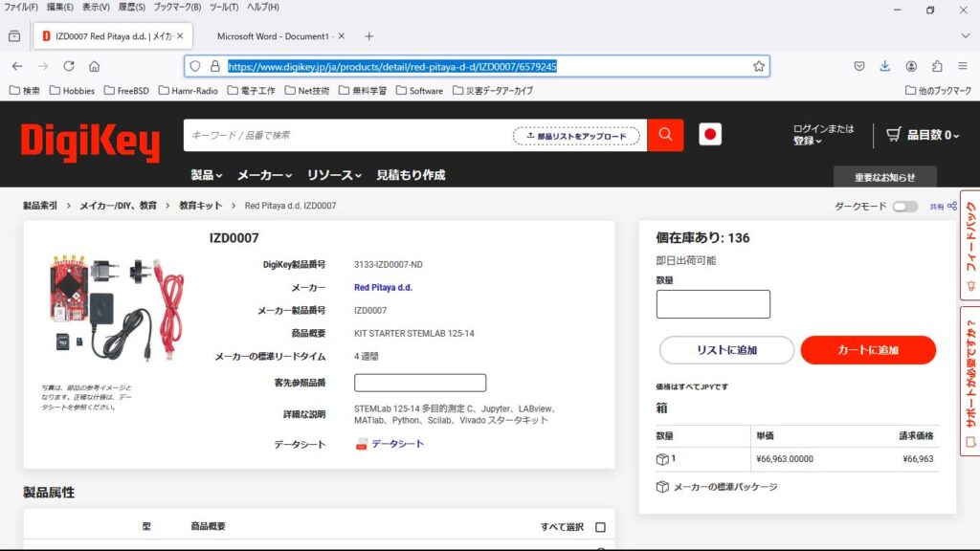The image size is (980, 551).
Task: Open Firefox account icon
Action: [x=911, y=66]
